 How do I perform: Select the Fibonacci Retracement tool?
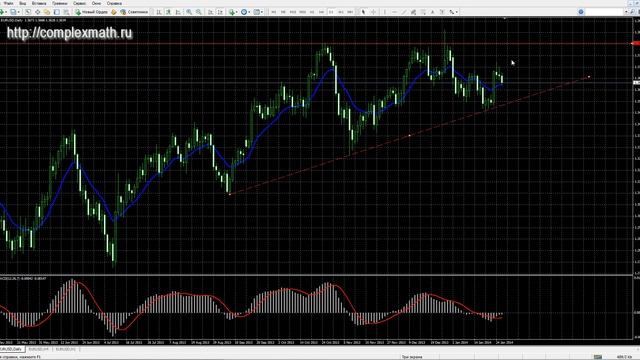(x=423, y=12)
